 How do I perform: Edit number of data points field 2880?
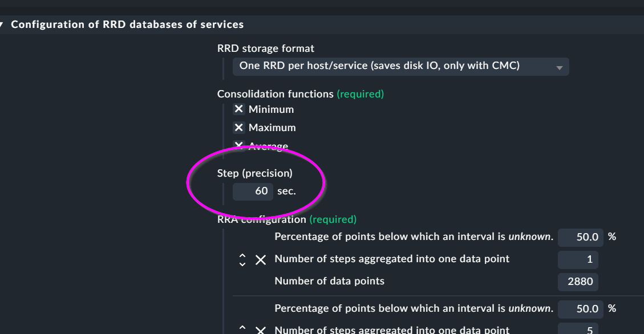pos(578,282)
